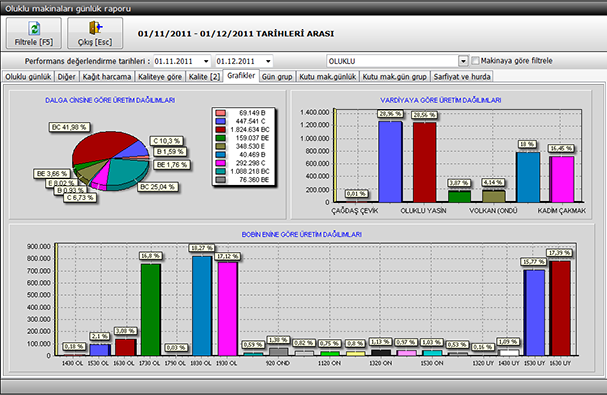Viewport: 607px width, 395px height.
Task: Open the end date 01.12.2011 dropdown
Action: 268,61
